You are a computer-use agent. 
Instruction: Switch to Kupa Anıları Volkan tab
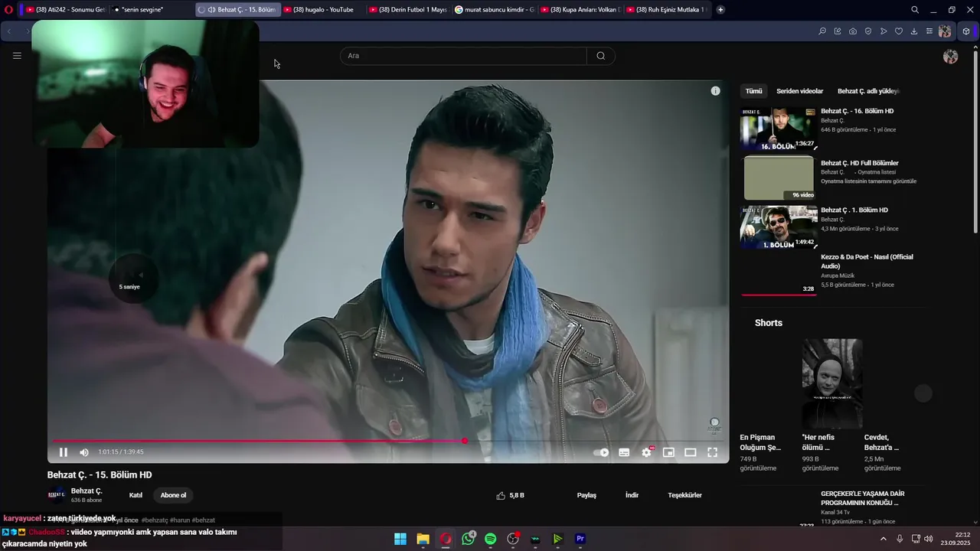point(579,10)
